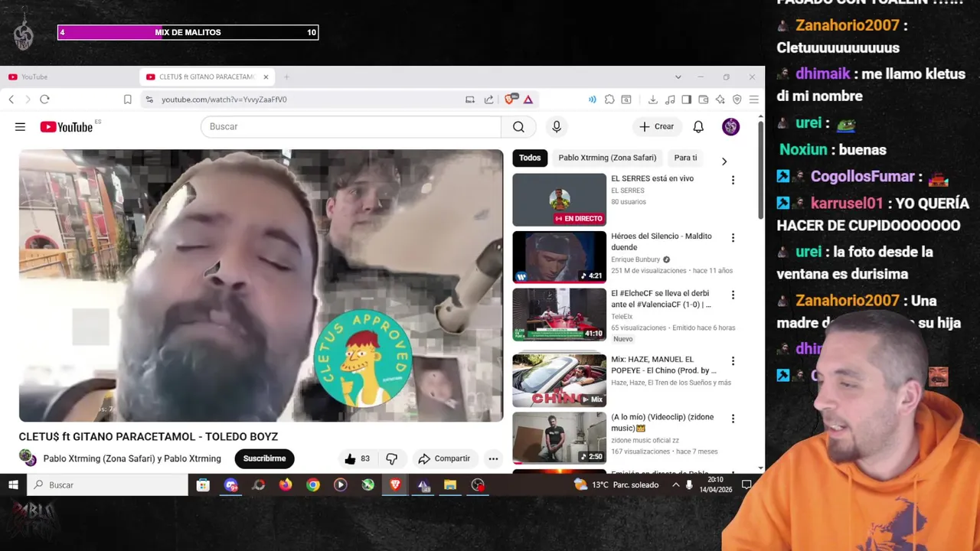The width and height of the screenshot is (980, 551).
Task: Grab the YouTube page vertical scrollbar
Action: 760,170
